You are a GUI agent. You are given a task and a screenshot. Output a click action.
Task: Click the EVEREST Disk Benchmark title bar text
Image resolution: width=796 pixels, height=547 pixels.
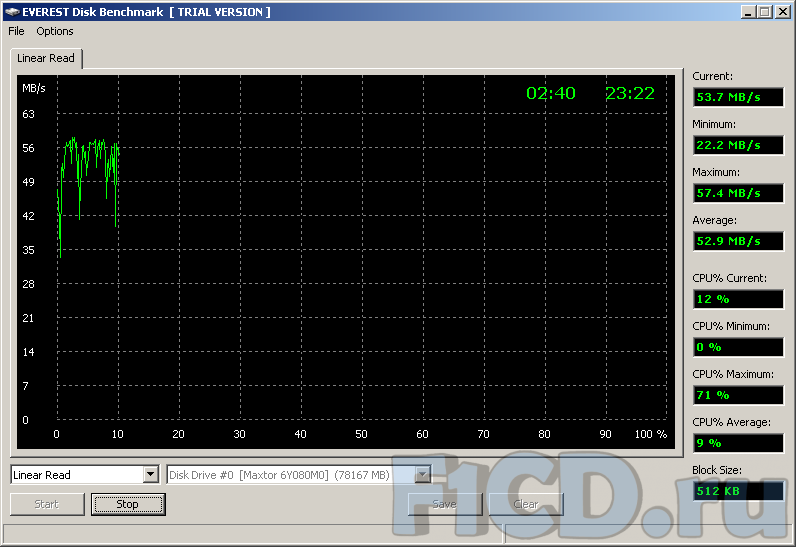146,12
